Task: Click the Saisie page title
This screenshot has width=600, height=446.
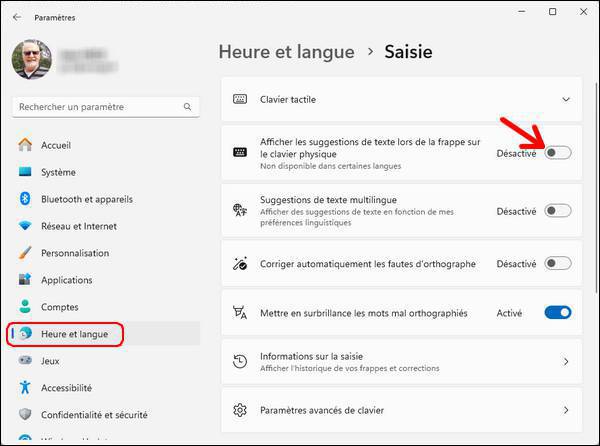Action: coord(408,52)
